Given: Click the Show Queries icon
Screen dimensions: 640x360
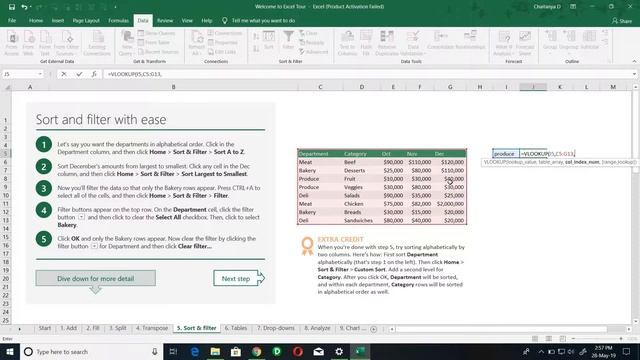Looking at the screenshot, I should 141,33.
